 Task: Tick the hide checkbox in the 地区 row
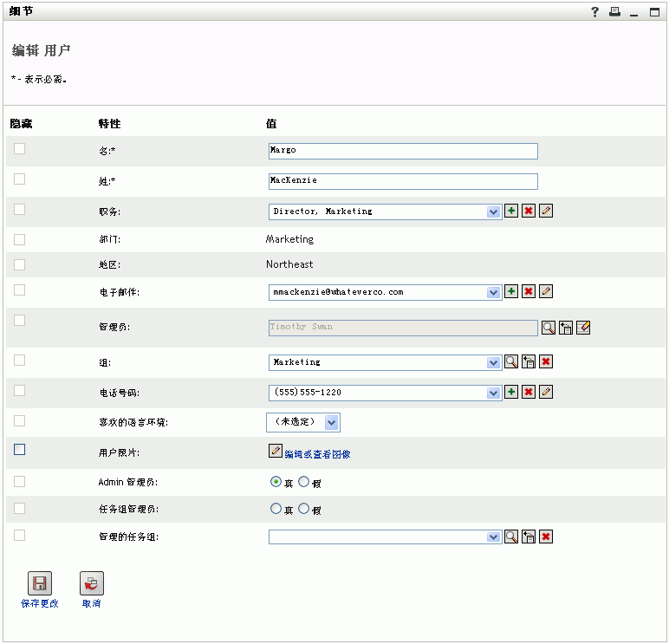click(x=20, y=264)
